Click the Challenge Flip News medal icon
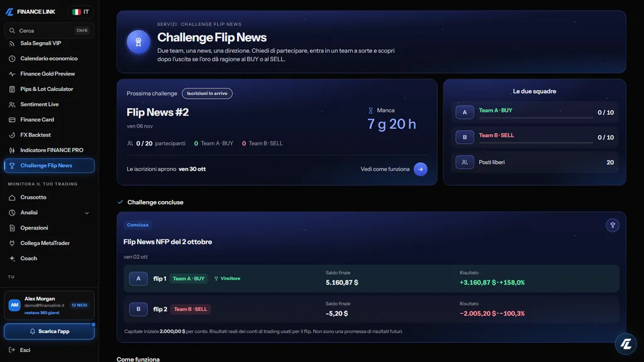The width and height of the screenshot is (644, 362). [138, 42]
